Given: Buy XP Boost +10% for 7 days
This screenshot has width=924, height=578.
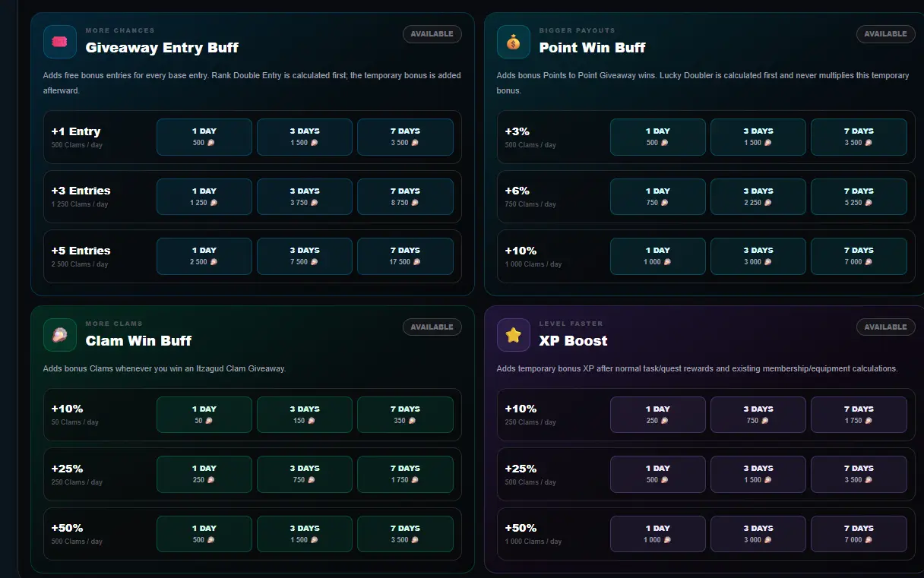Looking at the screenshot, I should pos(859,415).
